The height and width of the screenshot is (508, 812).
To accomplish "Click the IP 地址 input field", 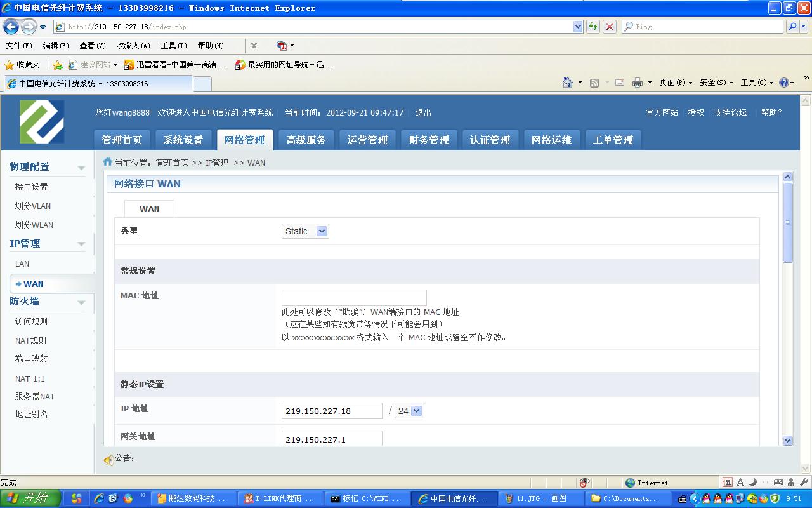I will tap(332, 411).
